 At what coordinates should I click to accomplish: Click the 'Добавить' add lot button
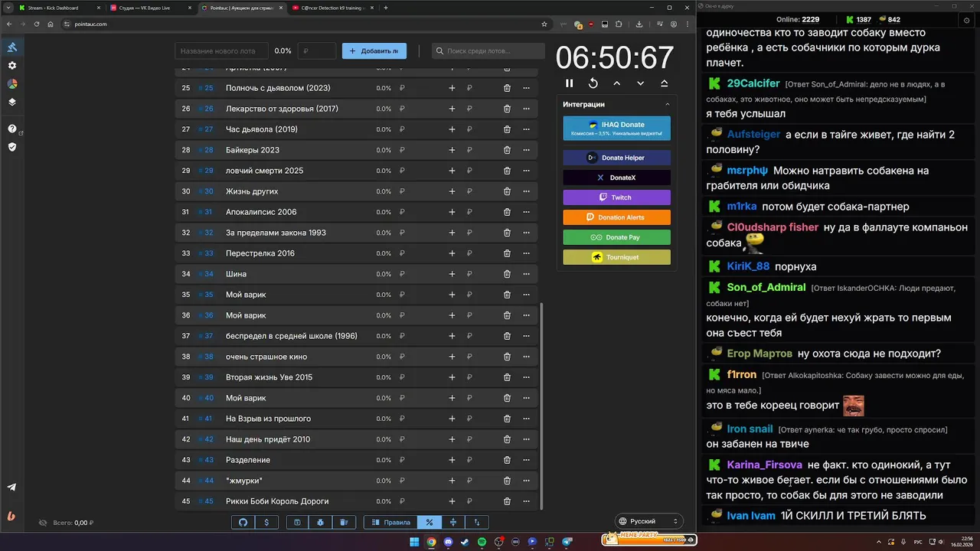pyautogui.click(x=374, y=51)
